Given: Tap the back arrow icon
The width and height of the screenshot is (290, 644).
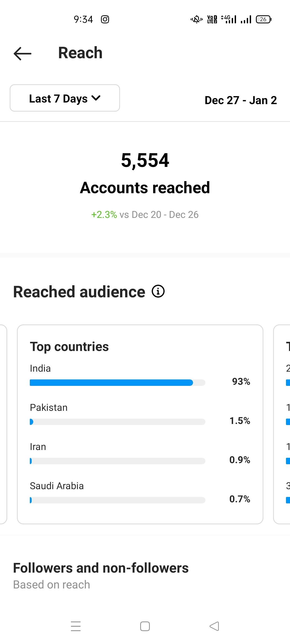Looking at the screenshot, I should coord(23,53).
